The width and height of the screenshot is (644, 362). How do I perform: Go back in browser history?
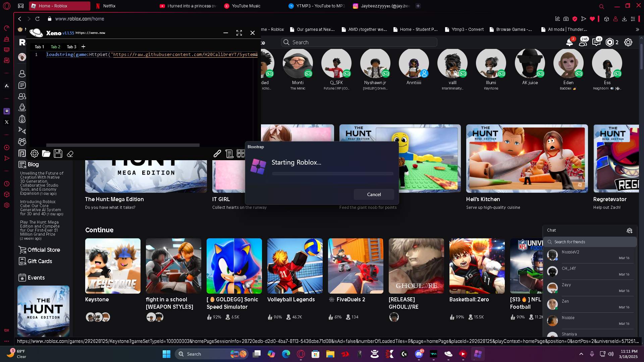point(20,19)
